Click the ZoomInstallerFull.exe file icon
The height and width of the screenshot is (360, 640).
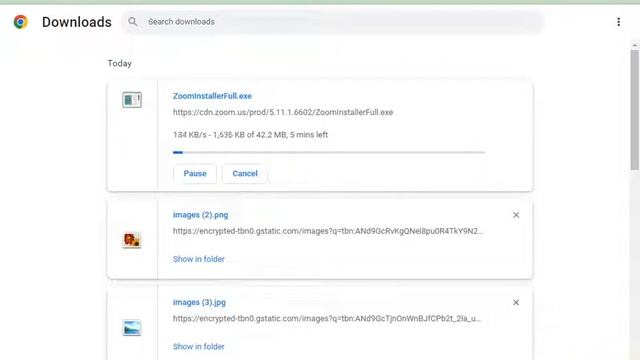pyautogui.click(x=132, y=100)
